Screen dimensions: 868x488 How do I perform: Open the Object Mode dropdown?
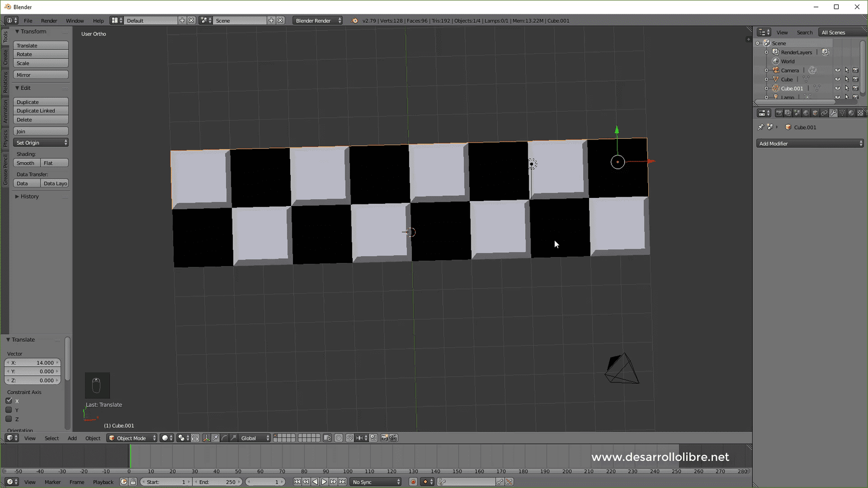(132, 438)
